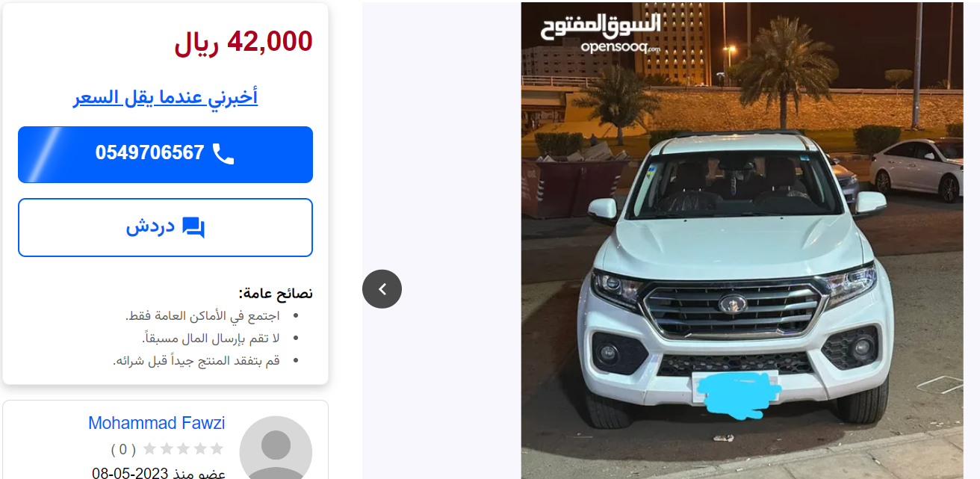Viewport: 980px width, 479px height.
Task: Click the نصائح عامة heading
Action: point(276,293)
